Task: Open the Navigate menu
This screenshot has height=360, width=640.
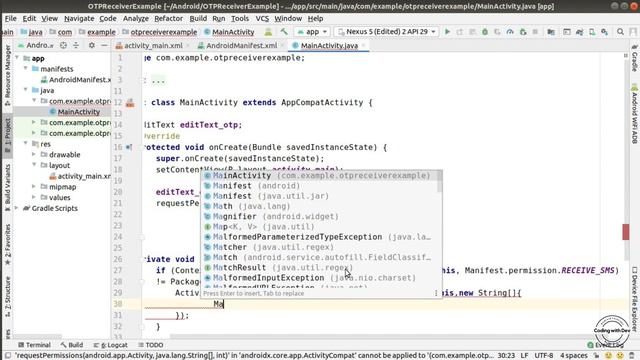Action: tap(79, 18)
